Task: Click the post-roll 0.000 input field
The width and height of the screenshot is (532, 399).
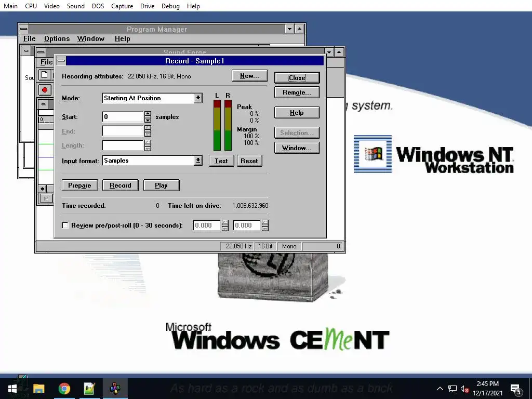Action: (x=247, y=225)
